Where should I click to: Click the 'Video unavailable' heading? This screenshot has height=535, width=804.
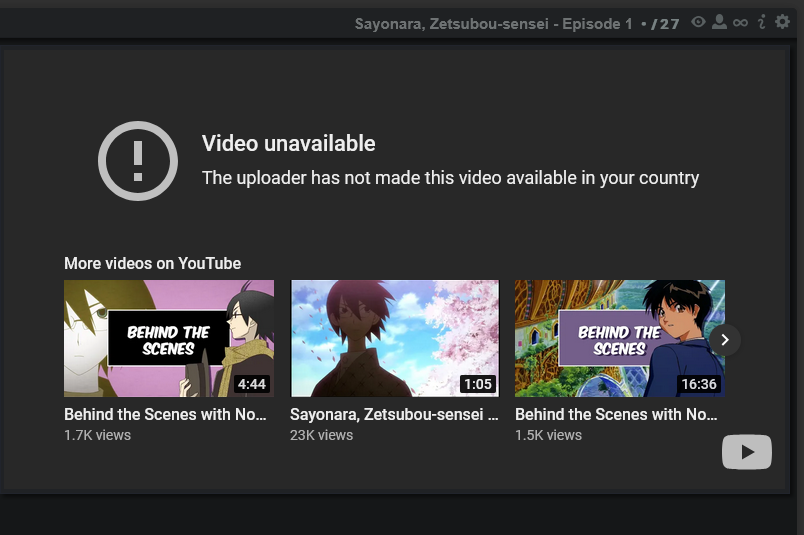coord(289,144)
